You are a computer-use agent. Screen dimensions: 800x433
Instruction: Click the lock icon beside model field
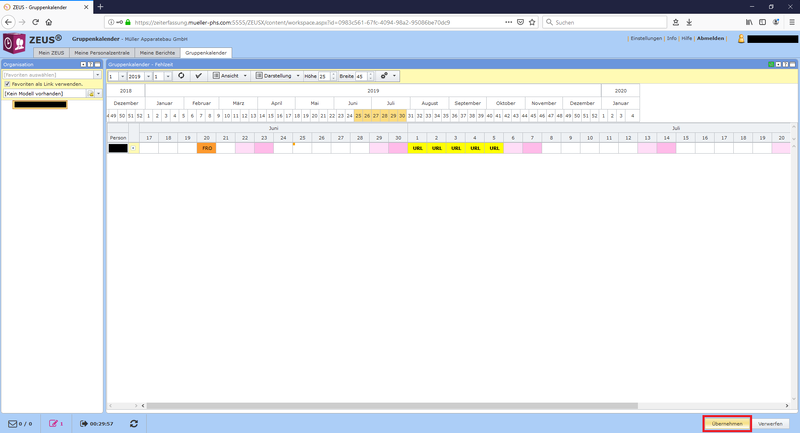(91, 93)
